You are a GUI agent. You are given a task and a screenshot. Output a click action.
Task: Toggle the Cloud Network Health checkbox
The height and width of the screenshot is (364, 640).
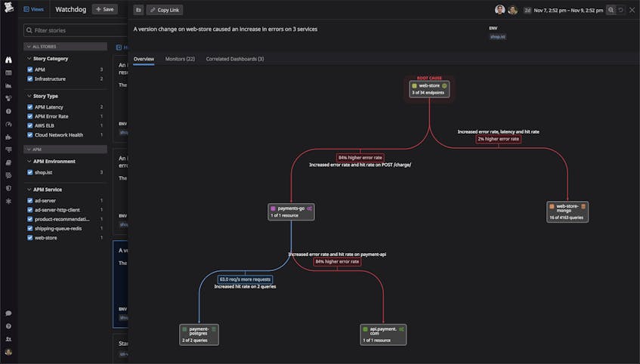(29, 135)
